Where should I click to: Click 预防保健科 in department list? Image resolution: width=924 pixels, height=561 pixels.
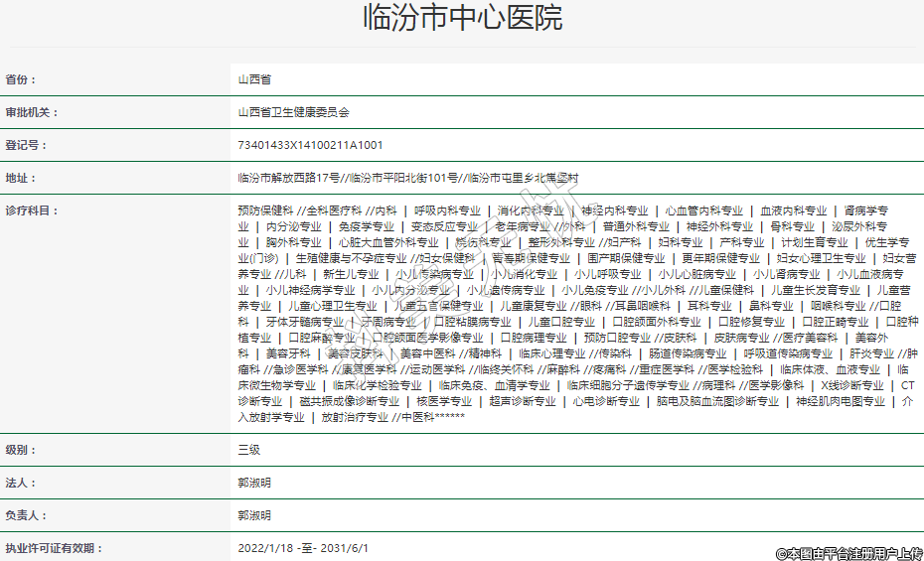pos(265,211)
